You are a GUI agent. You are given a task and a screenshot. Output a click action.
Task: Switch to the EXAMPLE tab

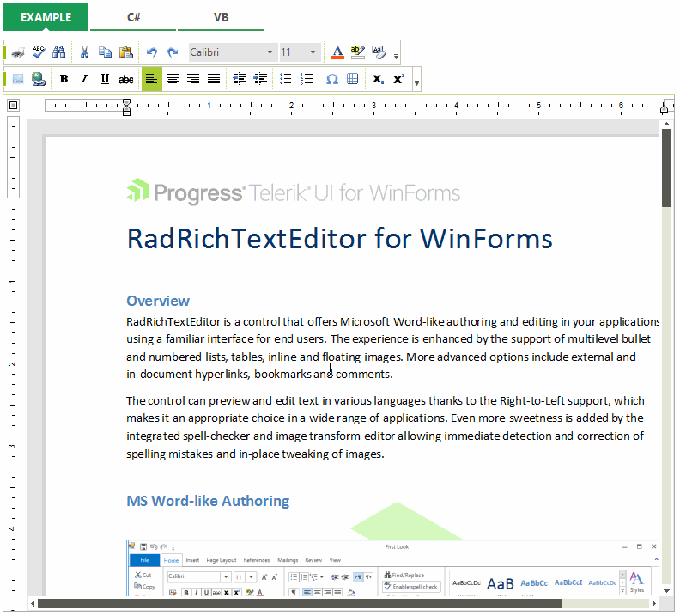[x=46, y=17]
